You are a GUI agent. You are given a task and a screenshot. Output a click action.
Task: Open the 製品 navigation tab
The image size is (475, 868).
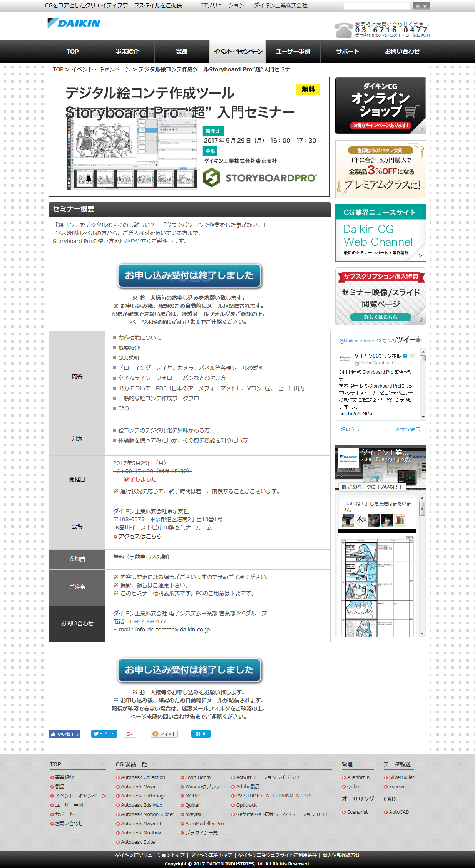(182, 52)
